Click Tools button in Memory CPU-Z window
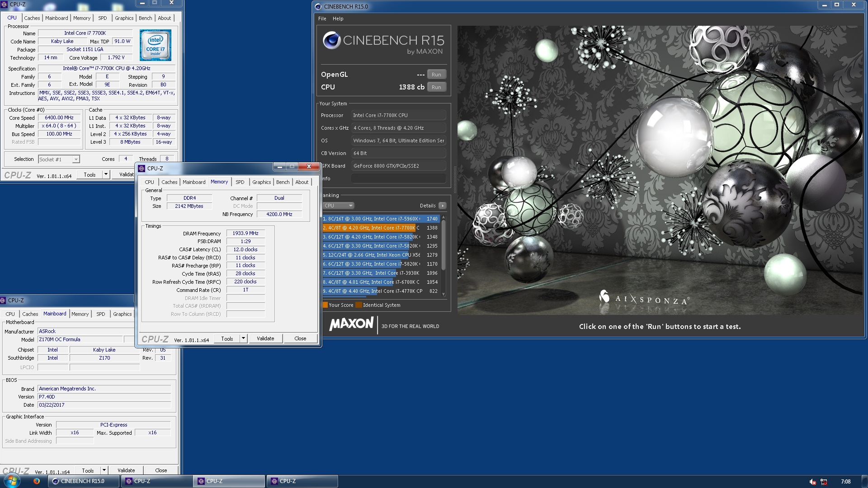The image size is (868, 488). point(227,338)
